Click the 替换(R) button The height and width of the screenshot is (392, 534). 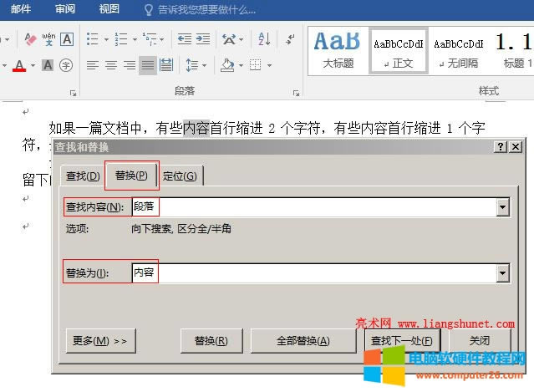pos(211,340)
